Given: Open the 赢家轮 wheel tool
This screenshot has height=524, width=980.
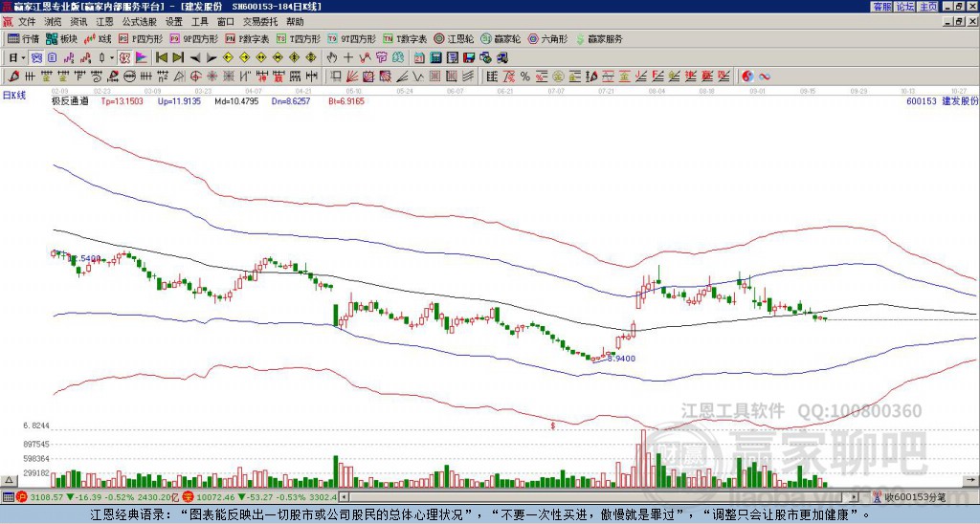Looking at the screenshot, I should coord(501,38).
